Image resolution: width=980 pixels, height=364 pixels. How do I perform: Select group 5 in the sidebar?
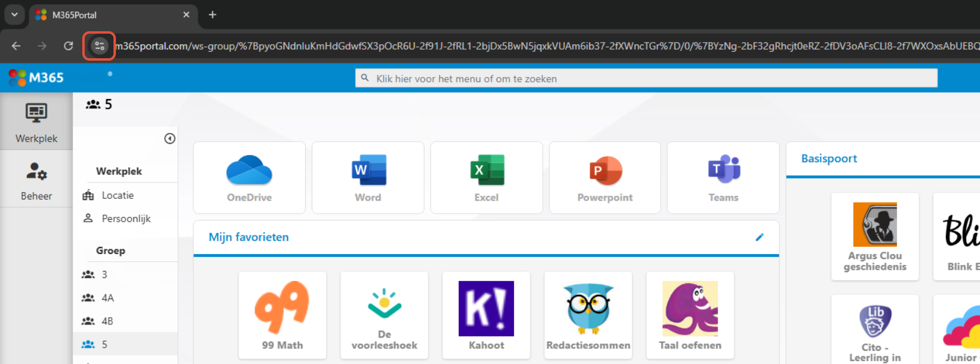[x=125, y=344]
